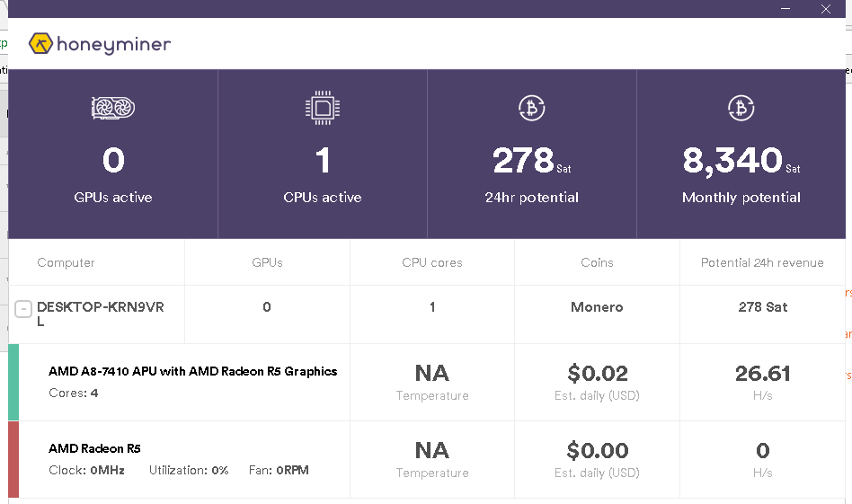
Task: Click the 278 Sat 24hr potential figure
Action: [532, 161]
